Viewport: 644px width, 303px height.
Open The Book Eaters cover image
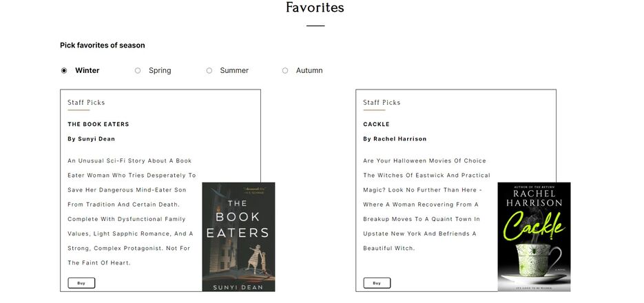[238, 237]
